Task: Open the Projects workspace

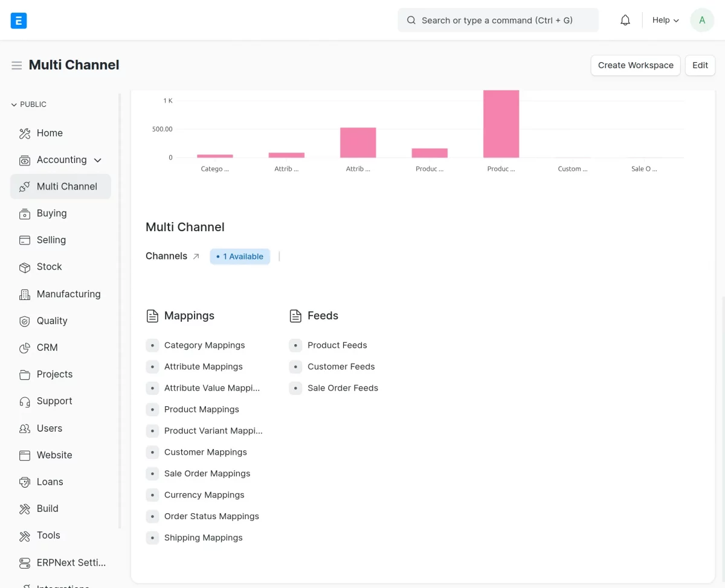Action: click(x=60, y=374)
